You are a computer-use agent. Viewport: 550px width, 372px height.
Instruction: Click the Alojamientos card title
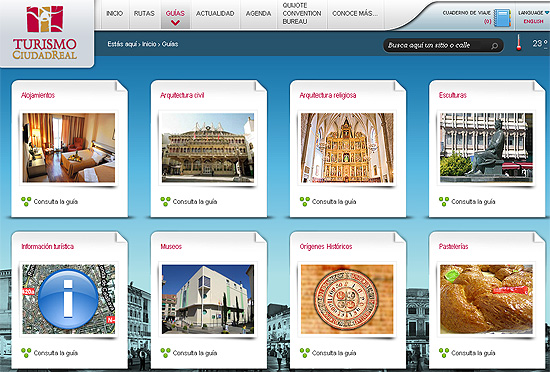click(x=38, y=95)
